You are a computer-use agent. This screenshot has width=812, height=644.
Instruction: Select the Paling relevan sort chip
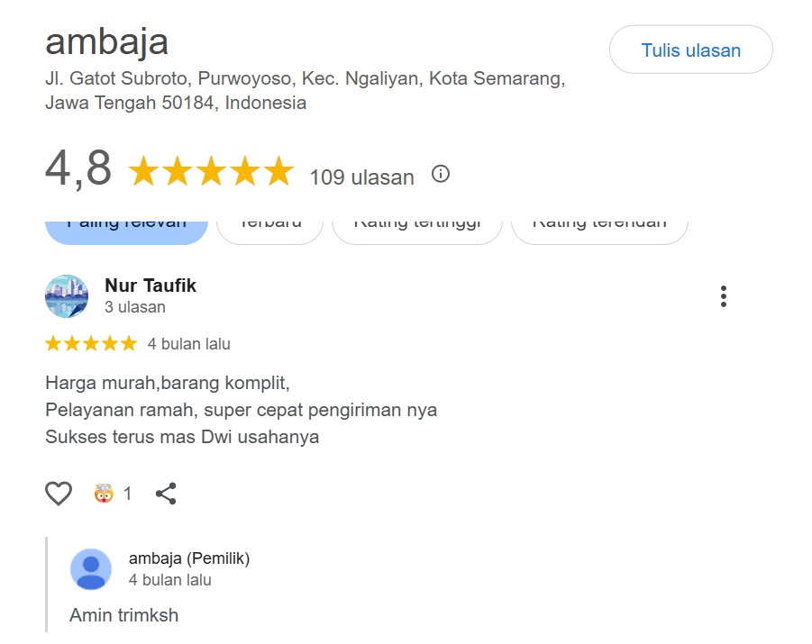click(x=126, y=227)
